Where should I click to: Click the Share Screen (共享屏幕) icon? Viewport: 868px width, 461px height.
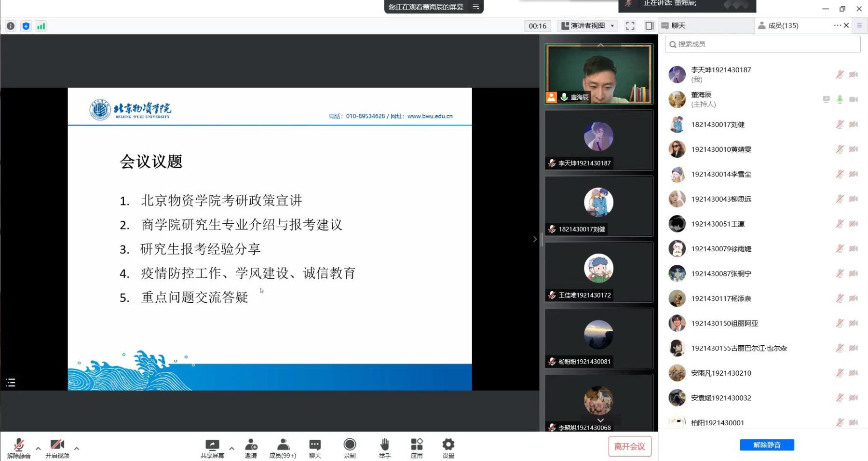212,445
